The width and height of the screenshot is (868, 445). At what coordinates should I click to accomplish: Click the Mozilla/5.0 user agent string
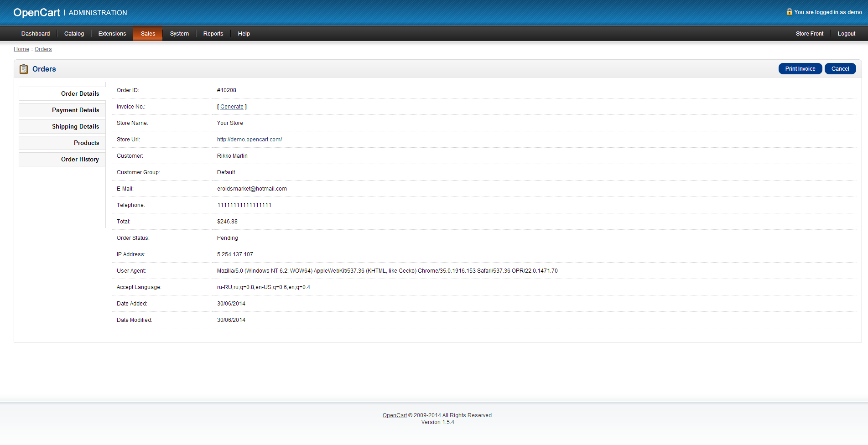tap(387, 271)
